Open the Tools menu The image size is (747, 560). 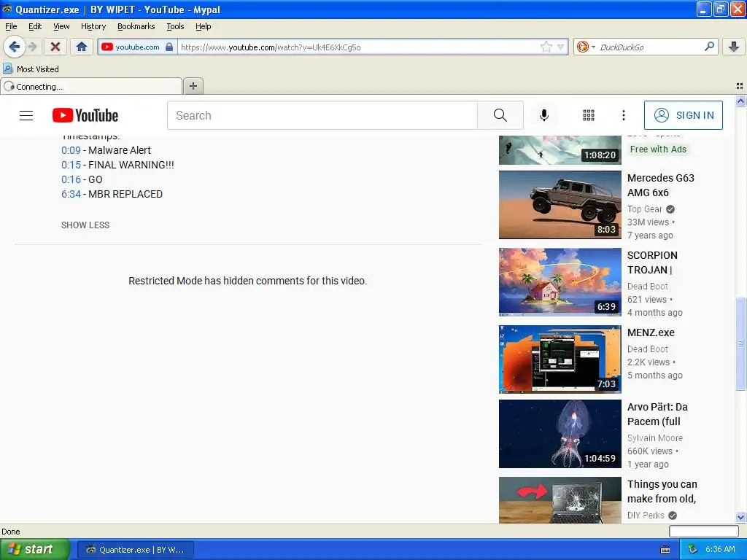click(175, 26)
